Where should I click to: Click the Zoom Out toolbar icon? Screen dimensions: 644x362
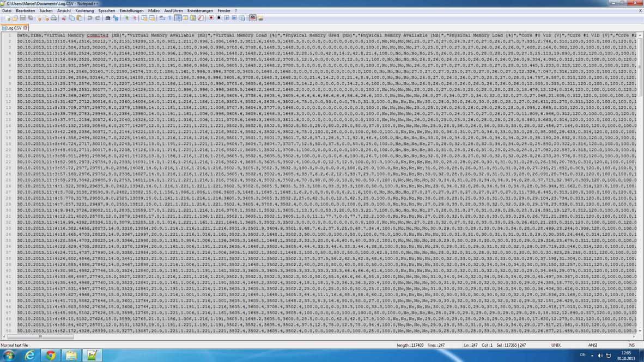click(134, 18)
